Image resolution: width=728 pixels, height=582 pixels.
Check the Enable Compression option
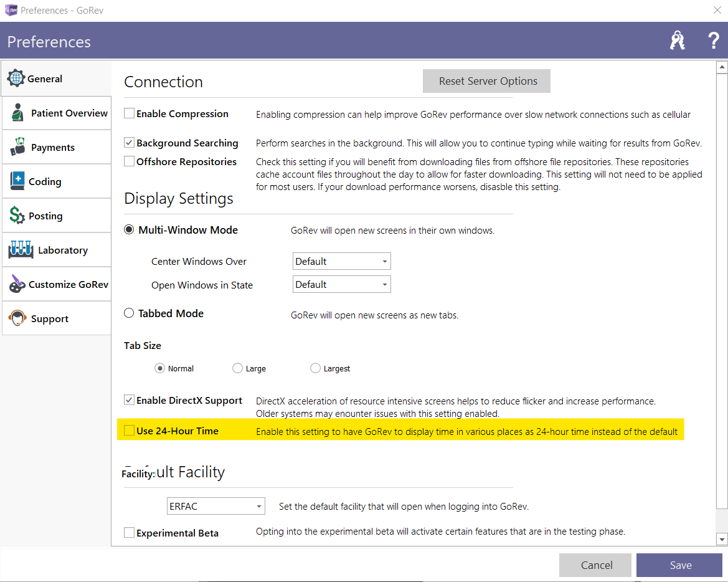coord(129,113)
